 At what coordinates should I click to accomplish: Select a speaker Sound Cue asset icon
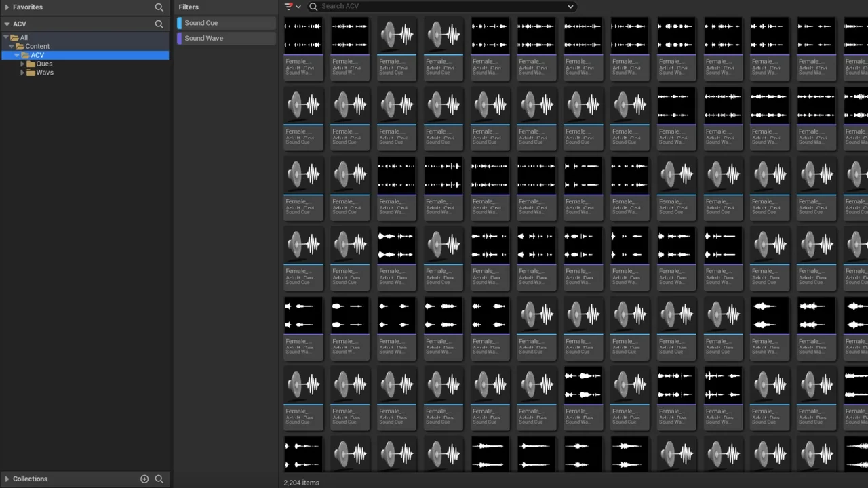point(303,105)
